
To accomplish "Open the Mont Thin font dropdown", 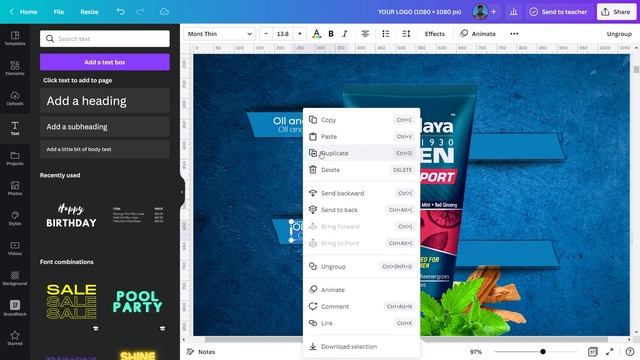I will coord(220,34).
